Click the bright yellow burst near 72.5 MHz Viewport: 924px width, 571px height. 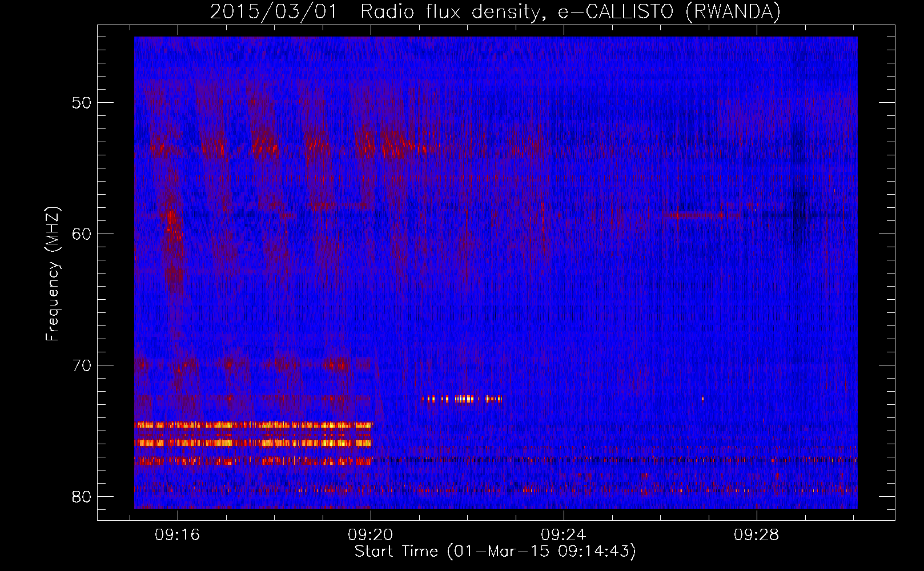pyautogui.click(x=462, y=399)
